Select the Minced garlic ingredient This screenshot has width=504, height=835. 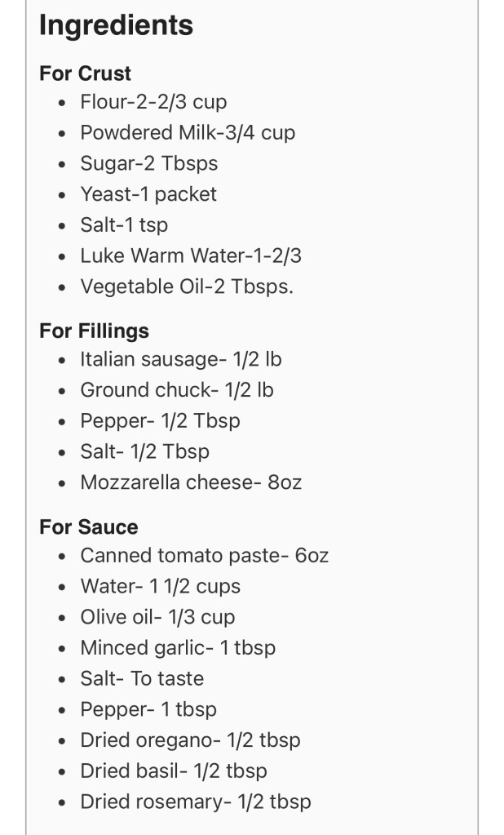(178, 648)
